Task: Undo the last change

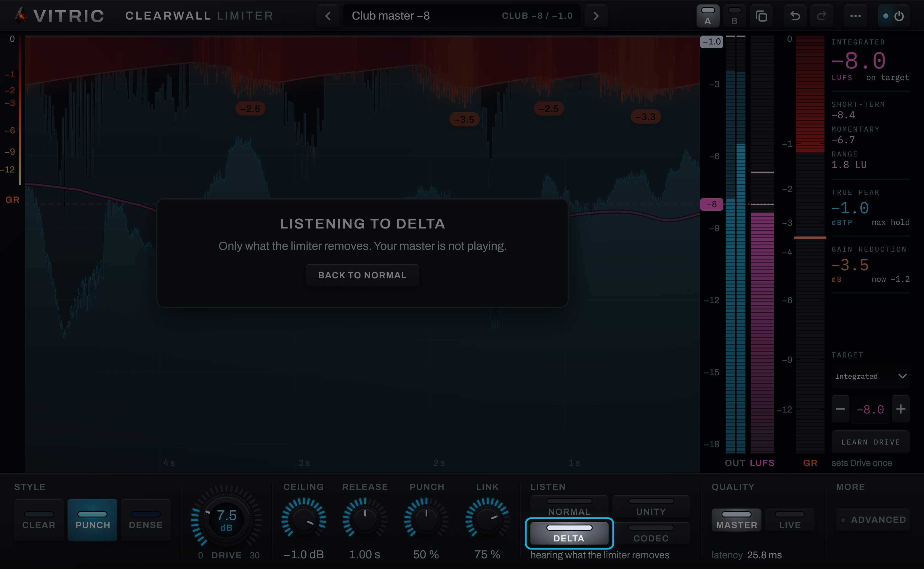Action: [795, 16]
